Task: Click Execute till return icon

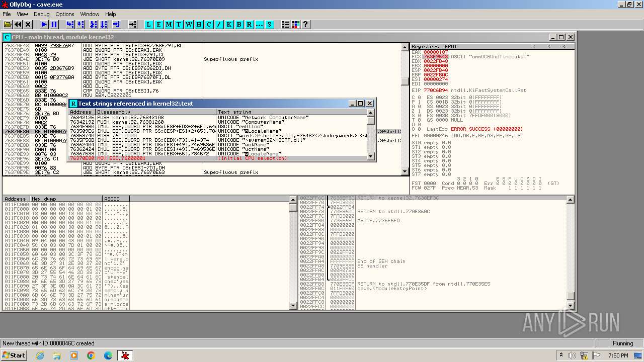Action: click(x=116, y=24)
